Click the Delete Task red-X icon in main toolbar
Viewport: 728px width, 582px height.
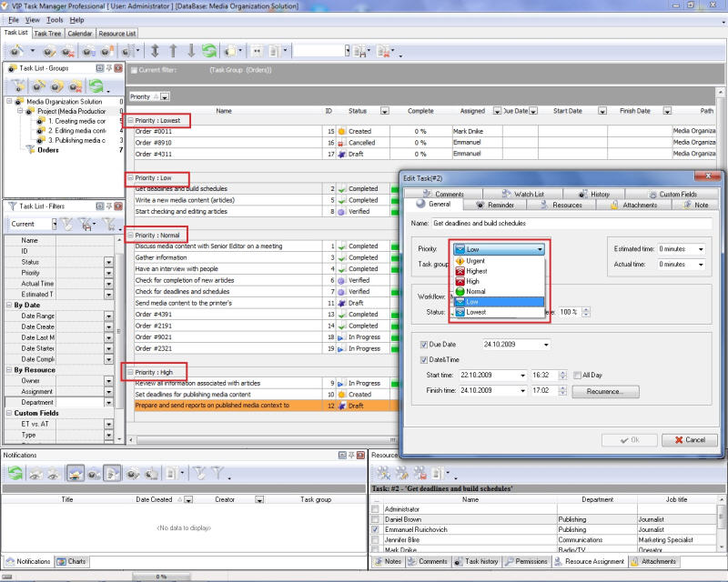tap(67, 51)
